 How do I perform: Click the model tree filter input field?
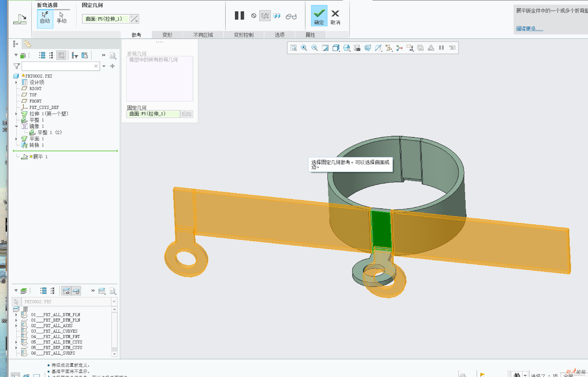click(58, 66)
